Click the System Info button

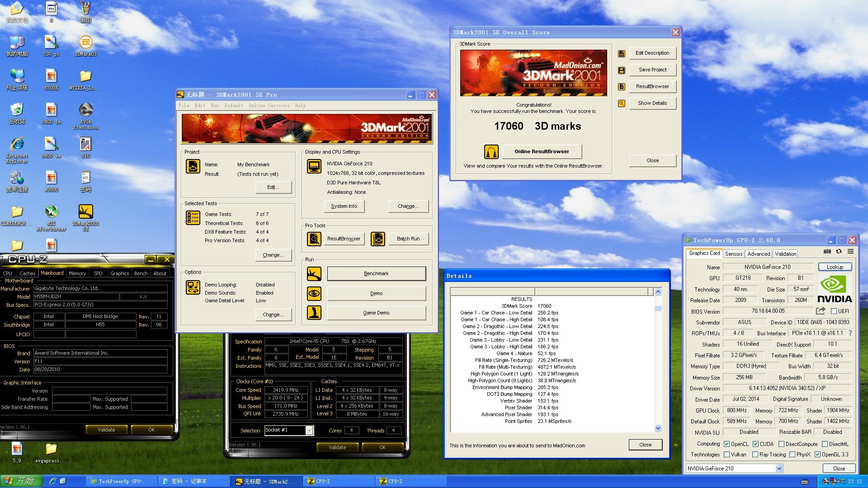[344, 206]
